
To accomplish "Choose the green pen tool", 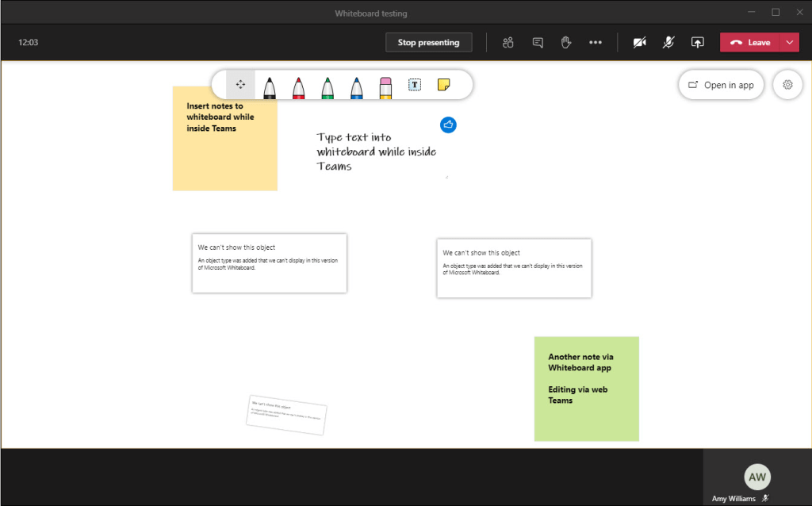I will pos(327,86).
